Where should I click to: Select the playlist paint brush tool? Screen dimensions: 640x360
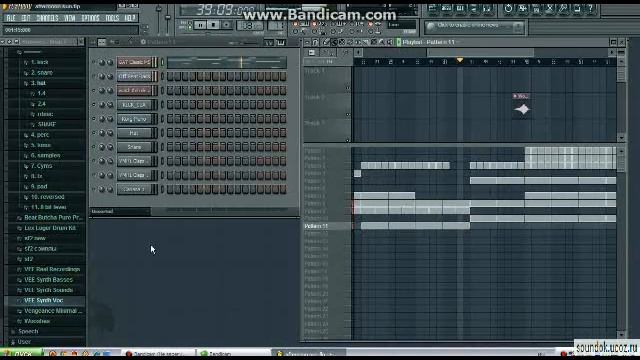click(x=333, y=42)
